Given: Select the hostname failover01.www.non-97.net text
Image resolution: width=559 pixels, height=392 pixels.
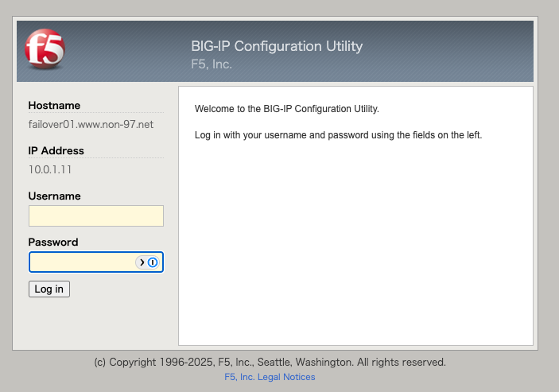Looking at the screenshot, I should point(91,124).
